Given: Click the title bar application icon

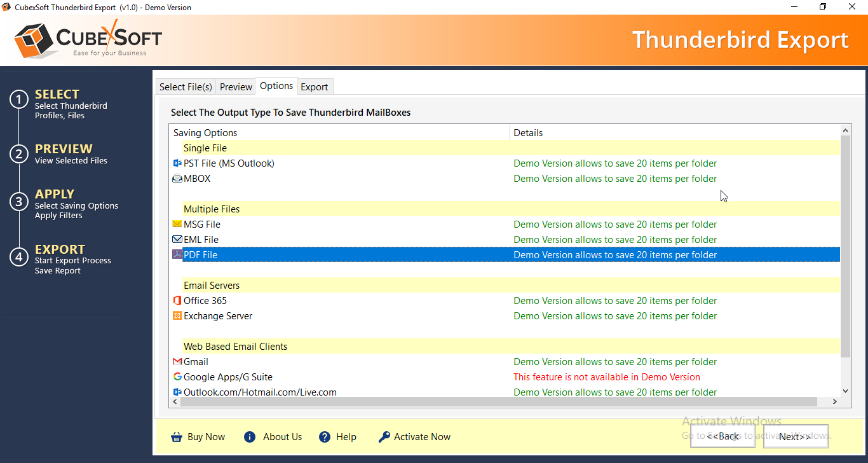Looking at the screenshot, I should tap(7, 7).
